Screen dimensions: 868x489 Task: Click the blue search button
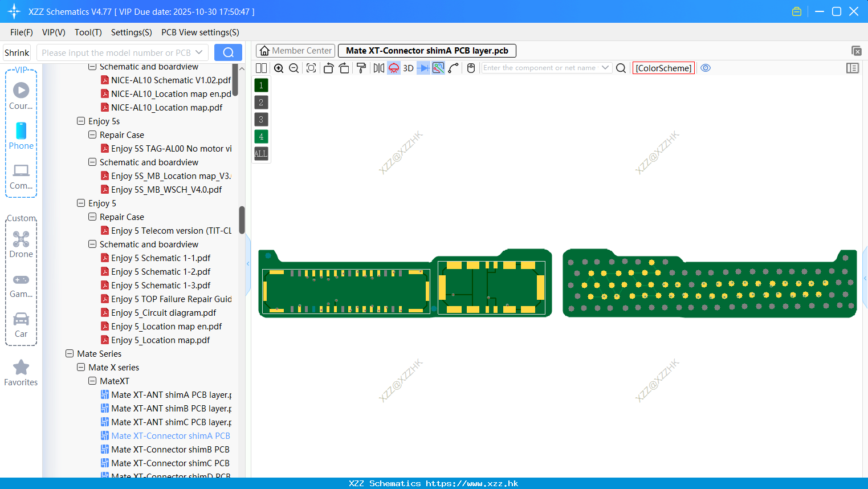click(x=228, y=52)
